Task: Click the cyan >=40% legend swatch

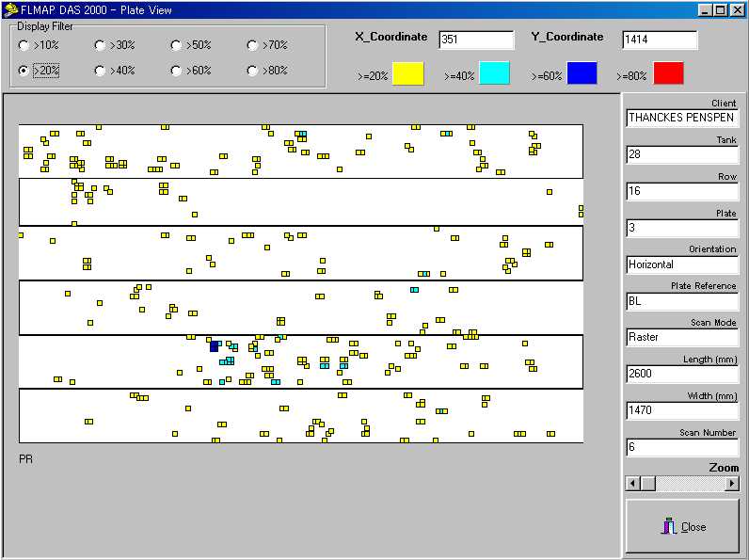Action: point(494,73)
